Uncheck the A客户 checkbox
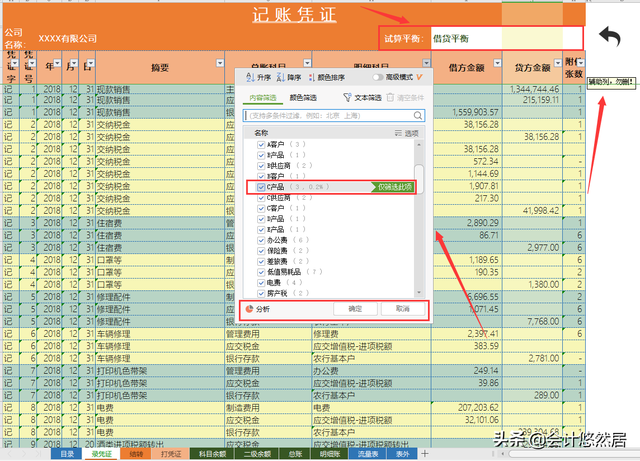The image size is (640, 461). point(261,144)
